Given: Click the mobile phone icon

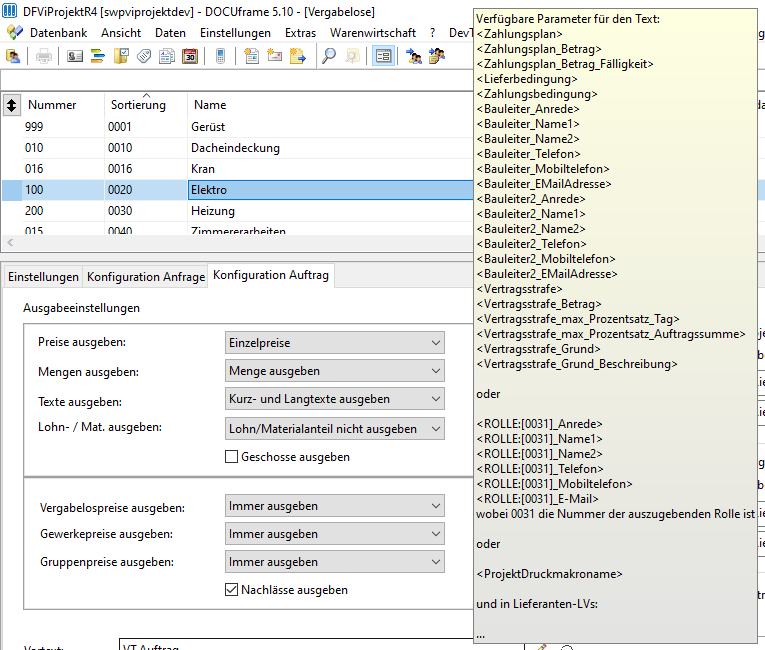Looking at the screenshot, I should [x=221, y=56].
